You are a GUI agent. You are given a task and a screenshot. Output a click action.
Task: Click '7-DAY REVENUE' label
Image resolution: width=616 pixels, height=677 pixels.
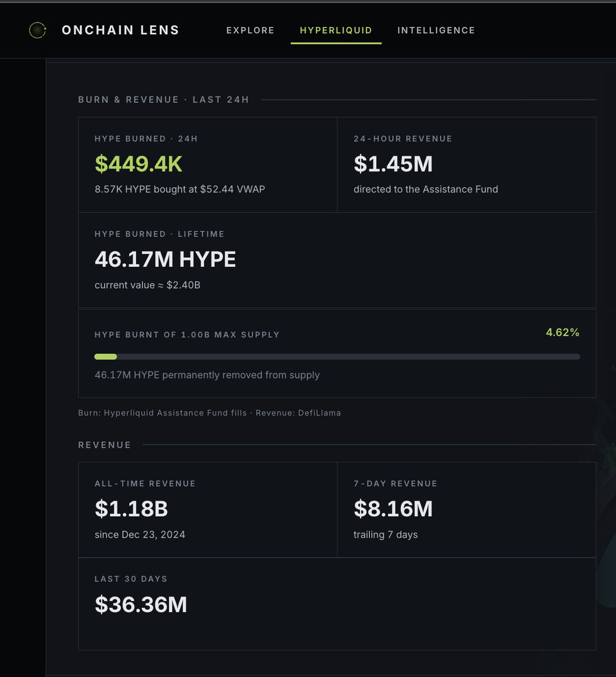click(x=395, y=483)
